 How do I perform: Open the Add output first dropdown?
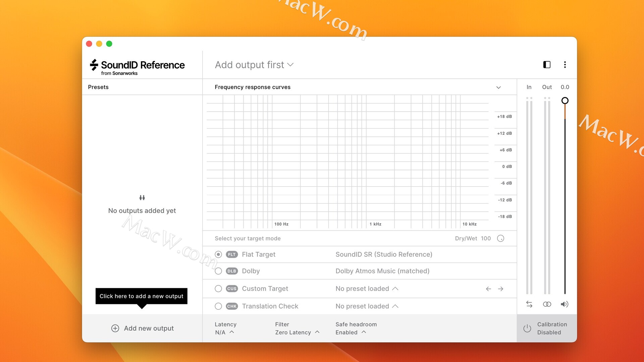pyautogui.click(x=254, y=65)
